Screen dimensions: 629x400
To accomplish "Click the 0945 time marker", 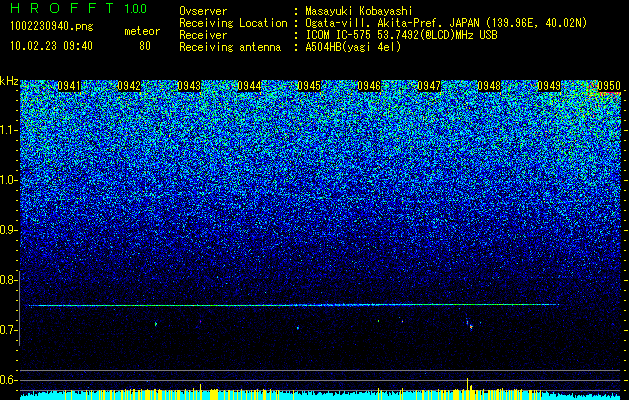I will tap(309, 86).
